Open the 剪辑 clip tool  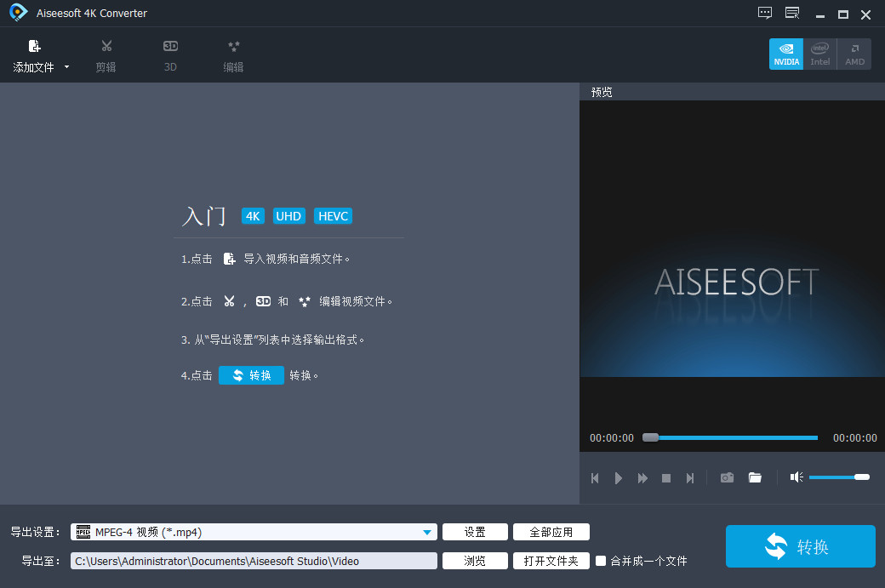[x=106, y=56]
